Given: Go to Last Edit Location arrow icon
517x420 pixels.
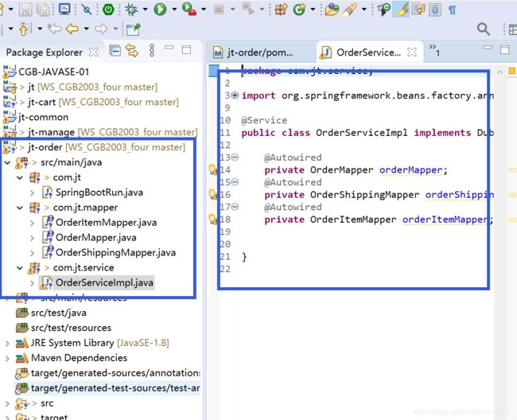Looking at the screenshot, I should pos(54,29).
